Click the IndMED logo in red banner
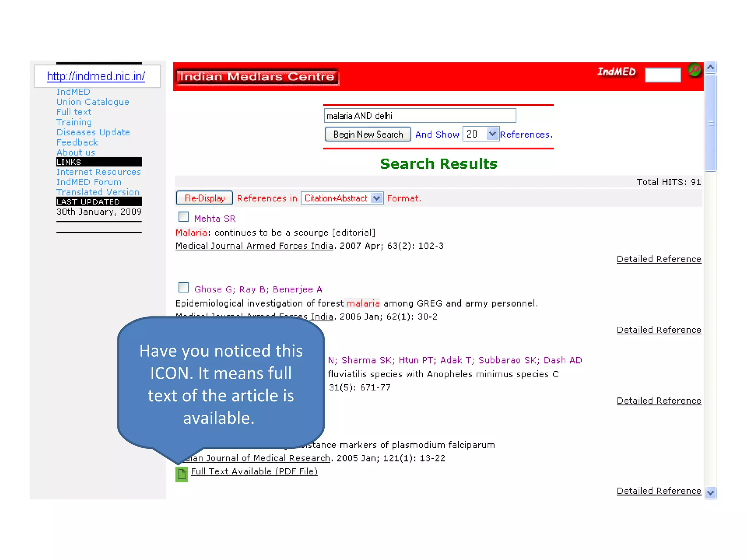Screen dimensions: 747x560 coord(616,72)
